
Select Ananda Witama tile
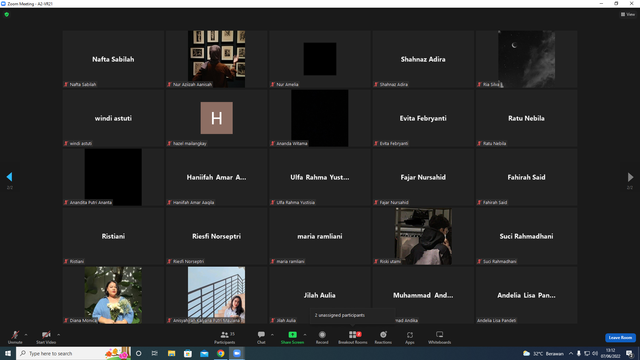click(x=320, y=118)
